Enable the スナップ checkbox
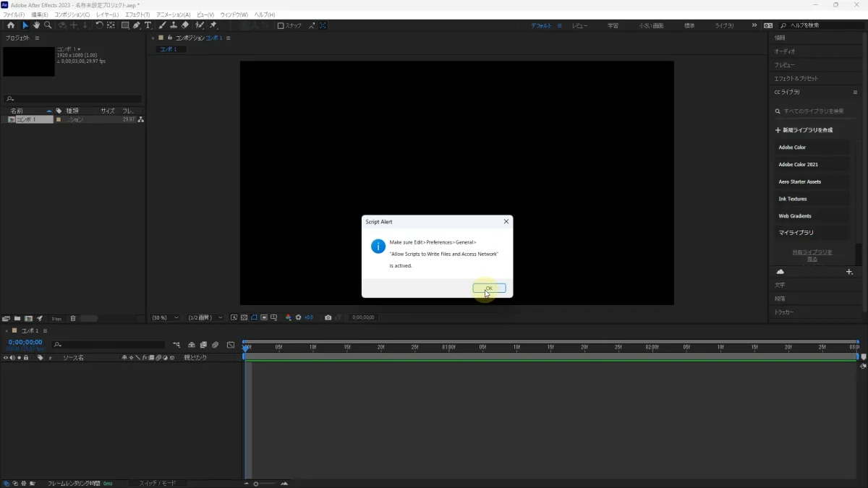This screenshot has width=868, height=488. tap(281, 25)
